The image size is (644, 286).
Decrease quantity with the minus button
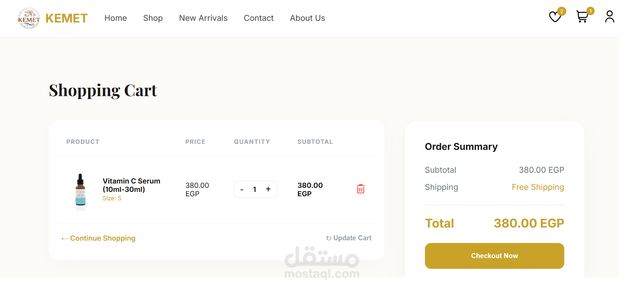click(x=242, y=190)
